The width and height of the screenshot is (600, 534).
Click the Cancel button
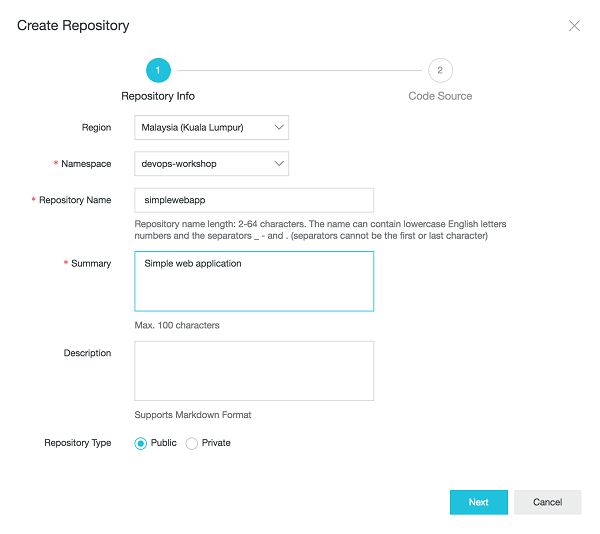coord(547,502)
